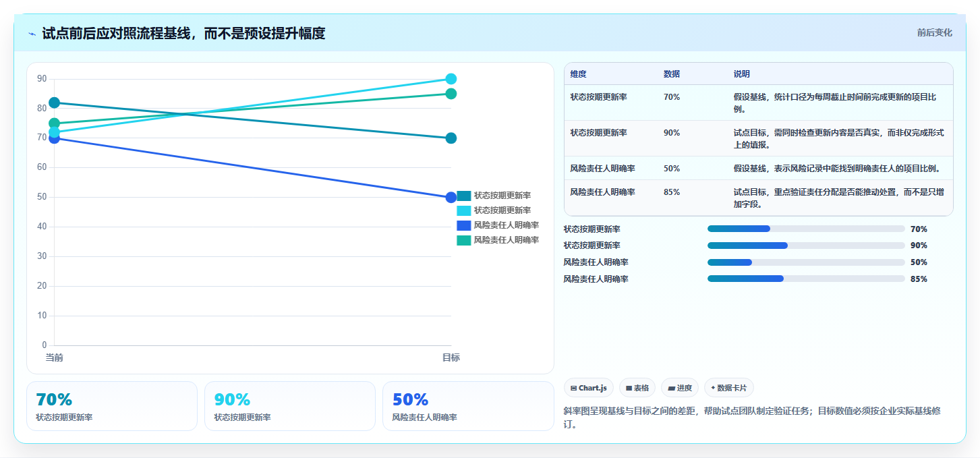
Task: Click the 50% progress bar
Action: click(806, 262)
